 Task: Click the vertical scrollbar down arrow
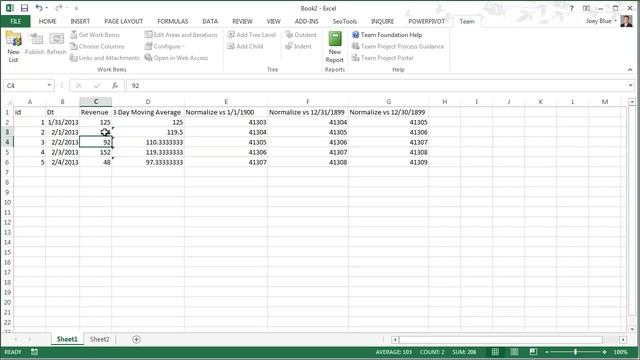632,329
